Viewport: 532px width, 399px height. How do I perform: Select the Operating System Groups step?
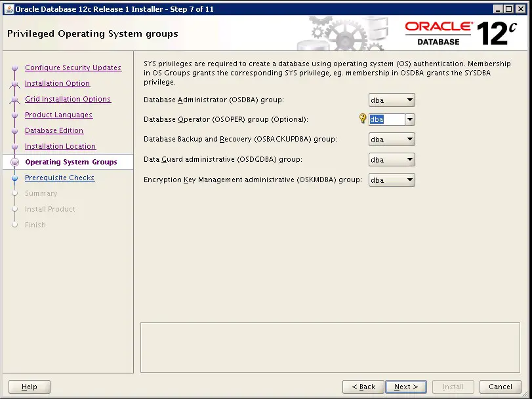[71, 162]
